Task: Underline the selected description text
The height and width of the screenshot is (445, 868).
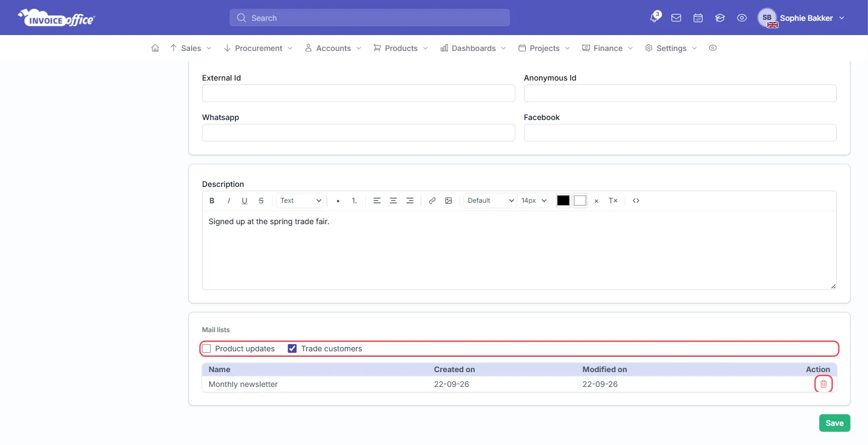Action: [x=245, y=201]
